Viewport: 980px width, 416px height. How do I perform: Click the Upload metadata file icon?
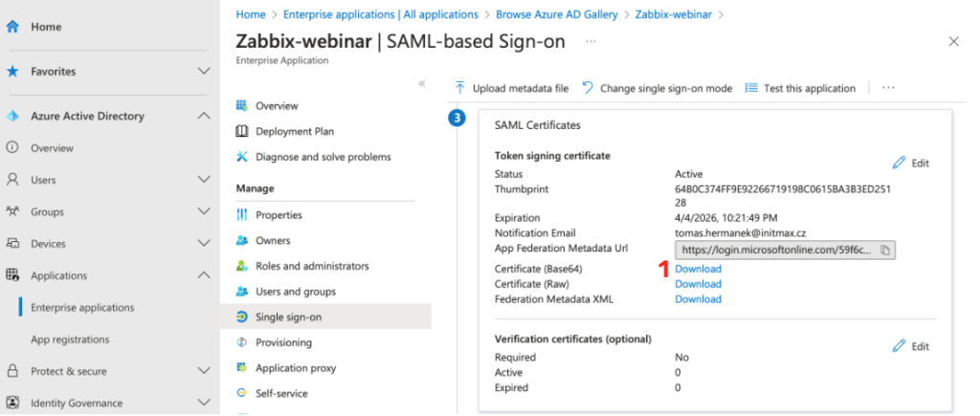460,88
